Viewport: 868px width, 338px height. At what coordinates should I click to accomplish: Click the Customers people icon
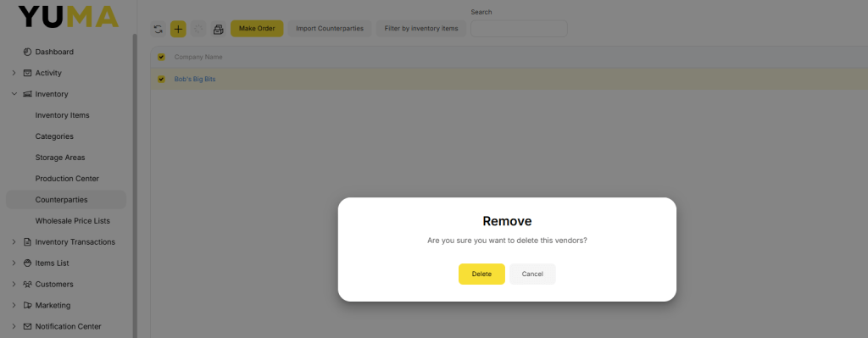[27, 285]
